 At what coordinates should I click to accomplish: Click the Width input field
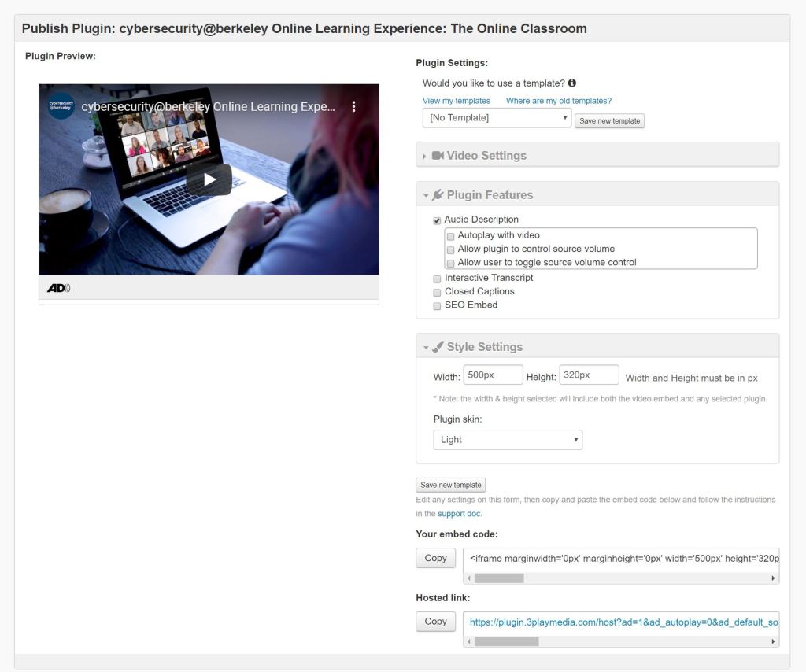point(493,375)
